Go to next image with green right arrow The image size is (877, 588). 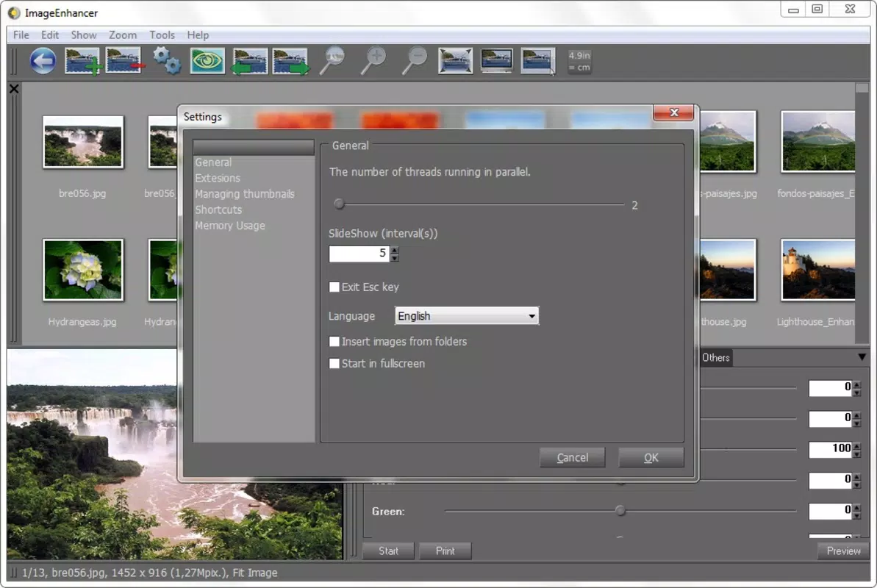click(290, 61)
